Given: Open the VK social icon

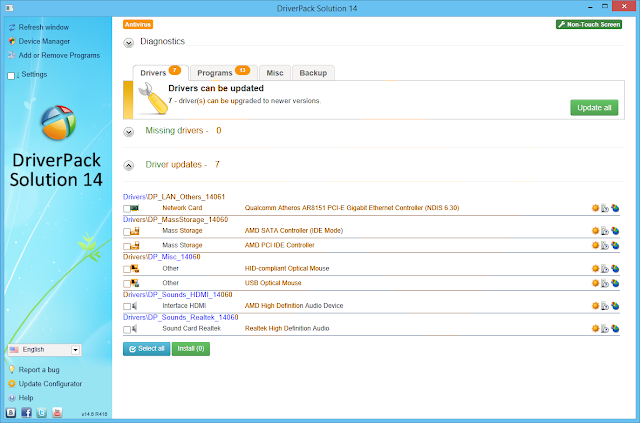Looking at the screenshot, I should pos(11,412).
